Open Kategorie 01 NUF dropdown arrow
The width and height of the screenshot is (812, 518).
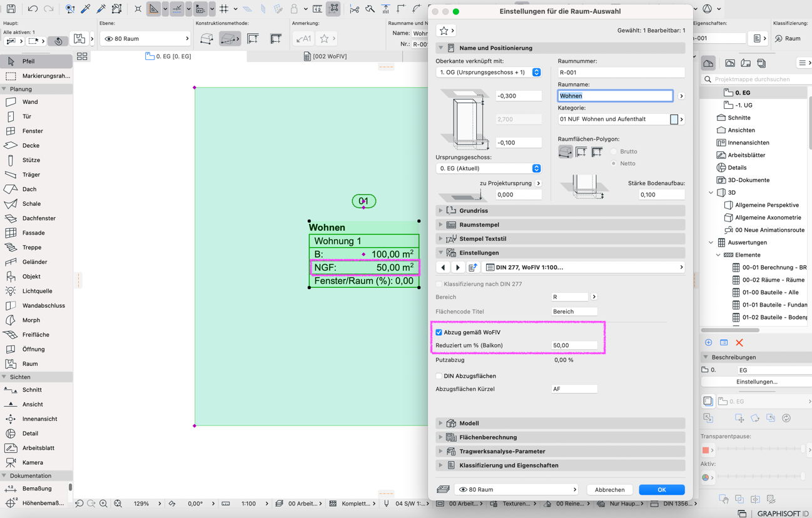pyautogui.click(x=681, y=119)
